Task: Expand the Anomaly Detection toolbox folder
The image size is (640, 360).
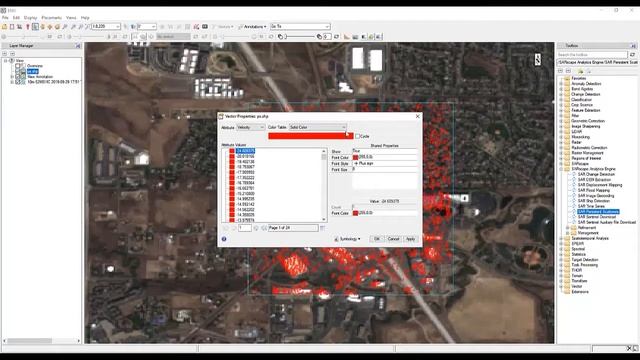Action: click(x=561, y=84)
